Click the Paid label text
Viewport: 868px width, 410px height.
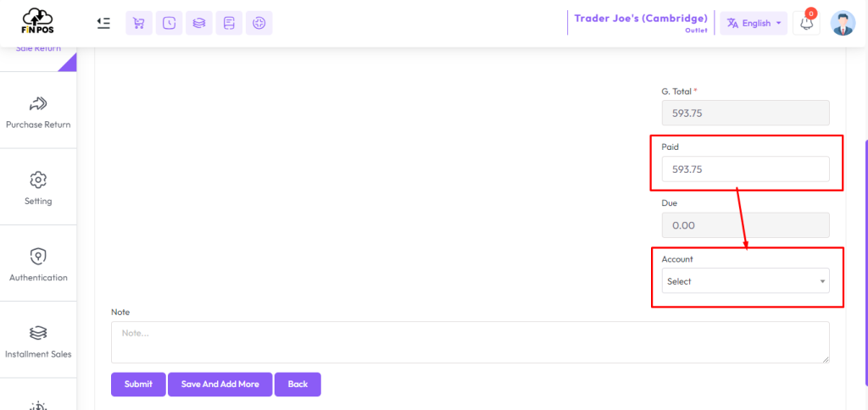(670, 147)
